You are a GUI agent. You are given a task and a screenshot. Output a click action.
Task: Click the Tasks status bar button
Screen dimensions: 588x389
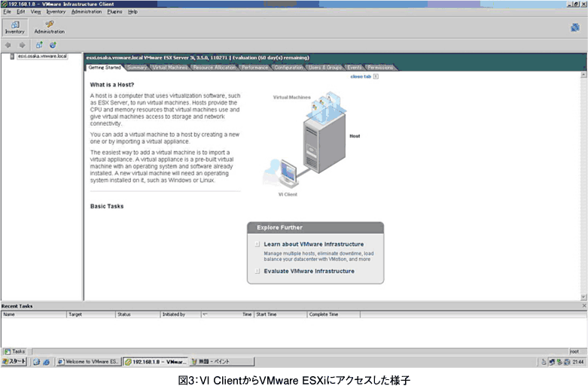[14, 351]
